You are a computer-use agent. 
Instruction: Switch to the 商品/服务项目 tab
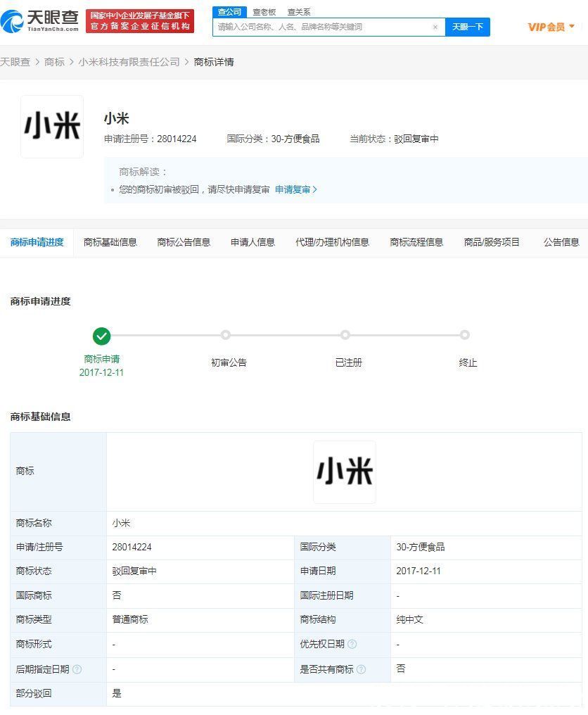pos(492,242)
